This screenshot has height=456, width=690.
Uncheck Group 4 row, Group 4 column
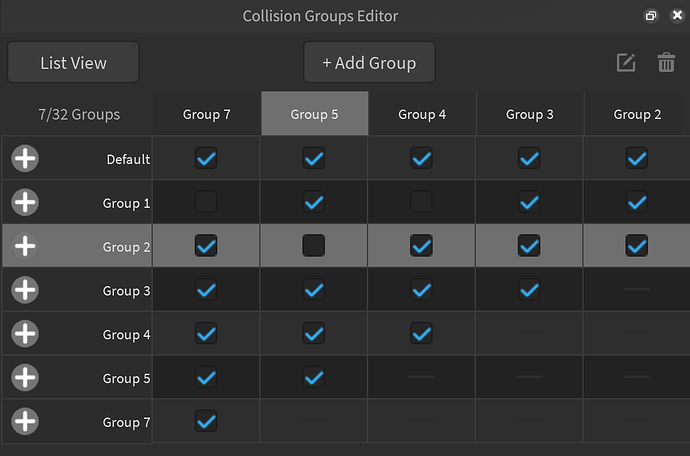[422, 333]
